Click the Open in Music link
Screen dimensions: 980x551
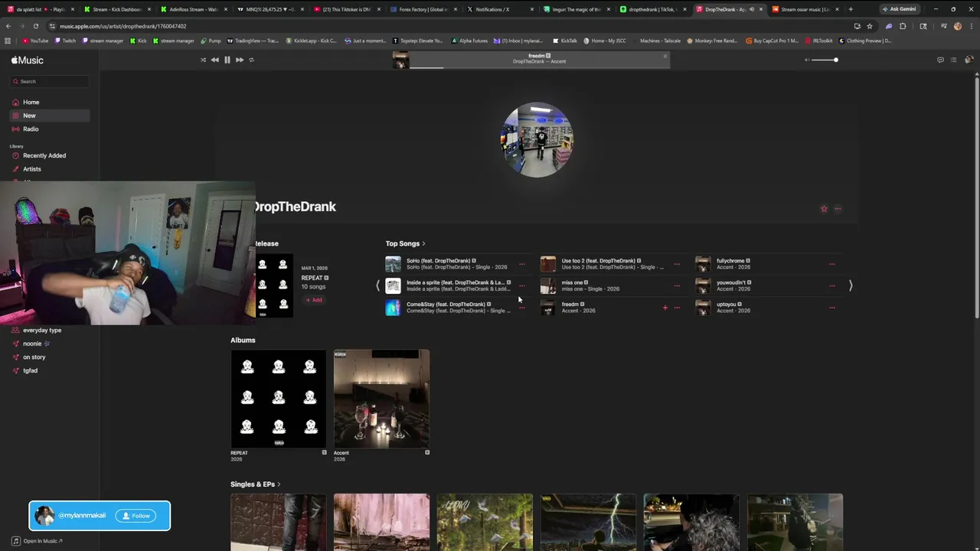tap(37, 541)
